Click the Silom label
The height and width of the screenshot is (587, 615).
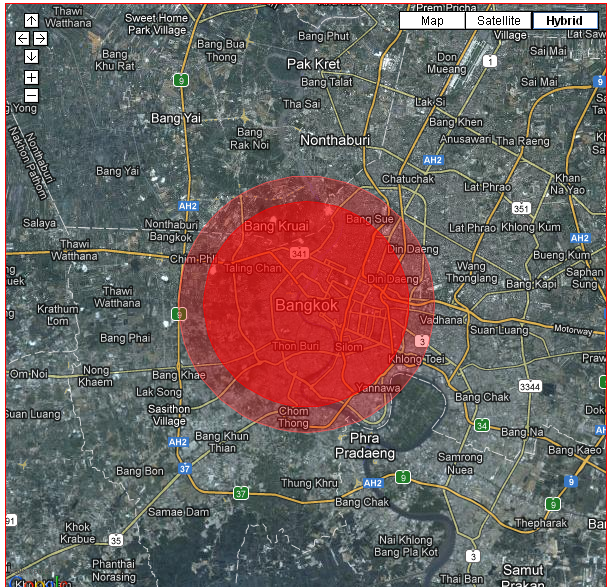(x=348, y=347)
